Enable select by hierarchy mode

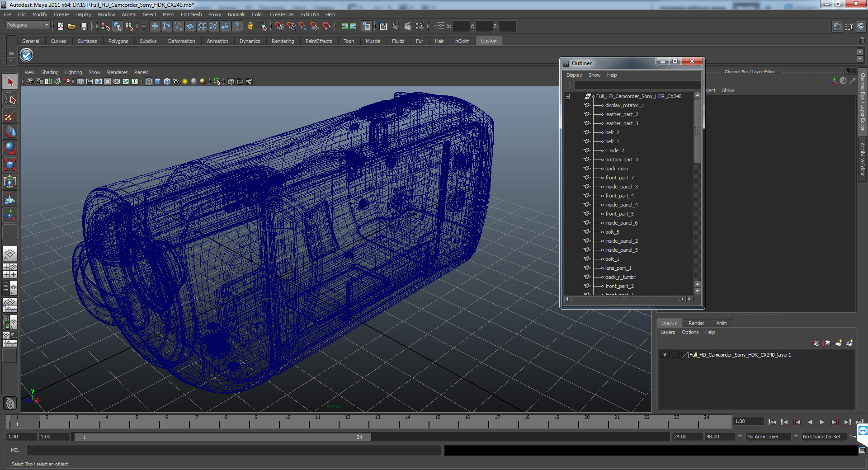tap(106, 27)
